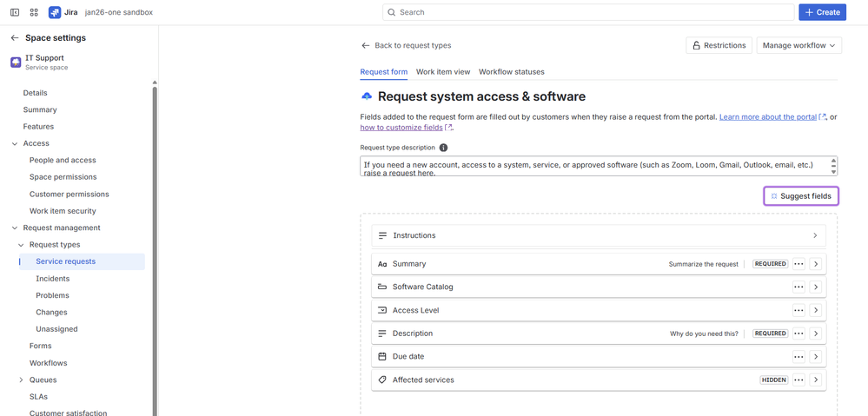Switch to the Request form tab
The width and height of the screenshot is (868, 416).
click(x=384, y=72)
